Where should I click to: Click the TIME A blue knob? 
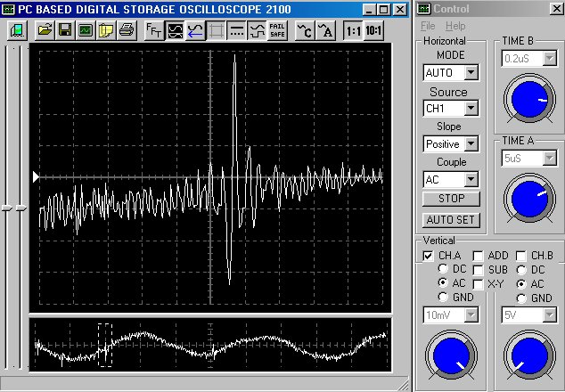coord(528,199)
